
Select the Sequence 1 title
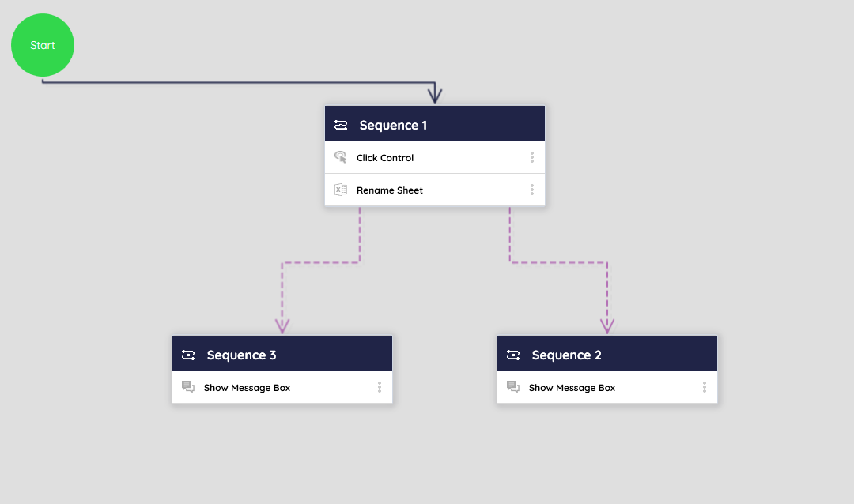tap(393, 125)
